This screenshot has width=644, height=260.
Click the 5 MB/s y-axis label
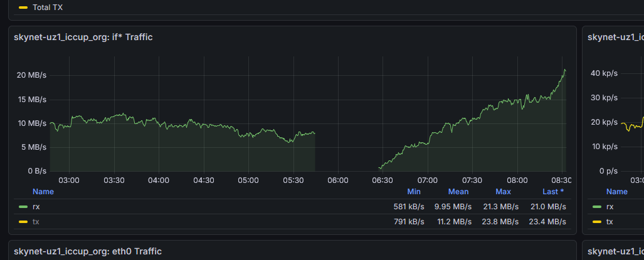click(x=33, y=147)
